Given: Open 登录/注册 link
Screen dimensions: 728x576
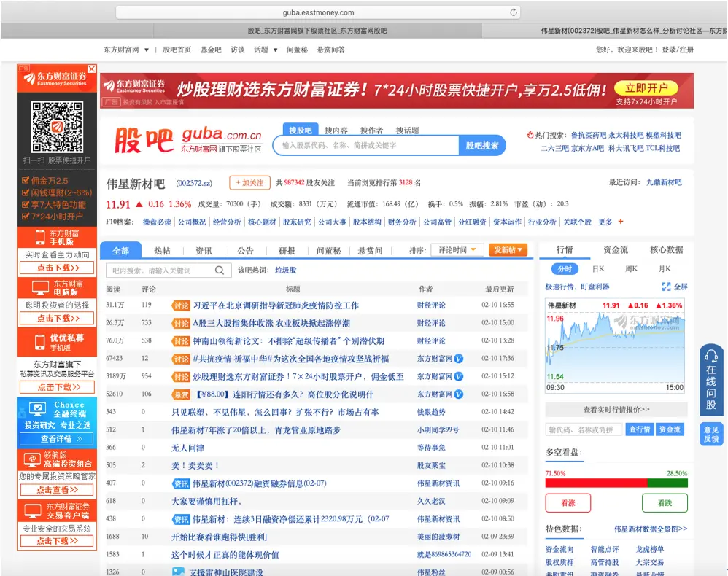Looking at the screenshot, I should pyautogui.click(x=678, y=50).
